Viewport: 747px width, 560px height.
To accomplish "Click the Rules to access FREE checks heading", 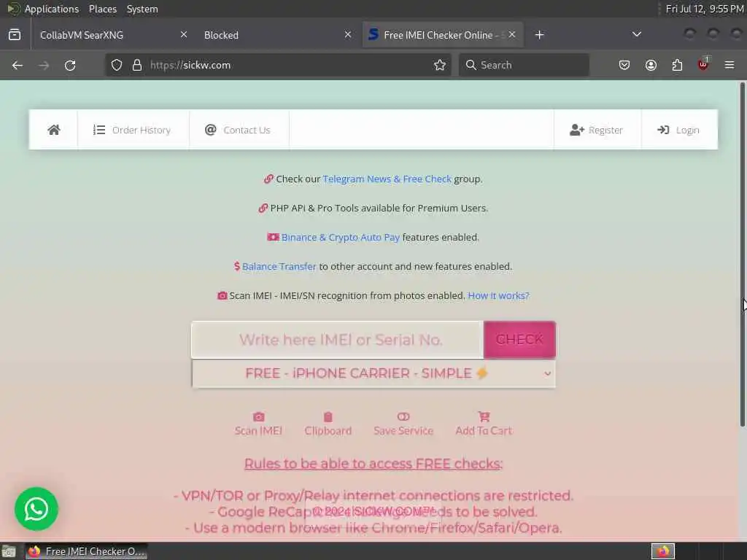I will click(373, 463).
